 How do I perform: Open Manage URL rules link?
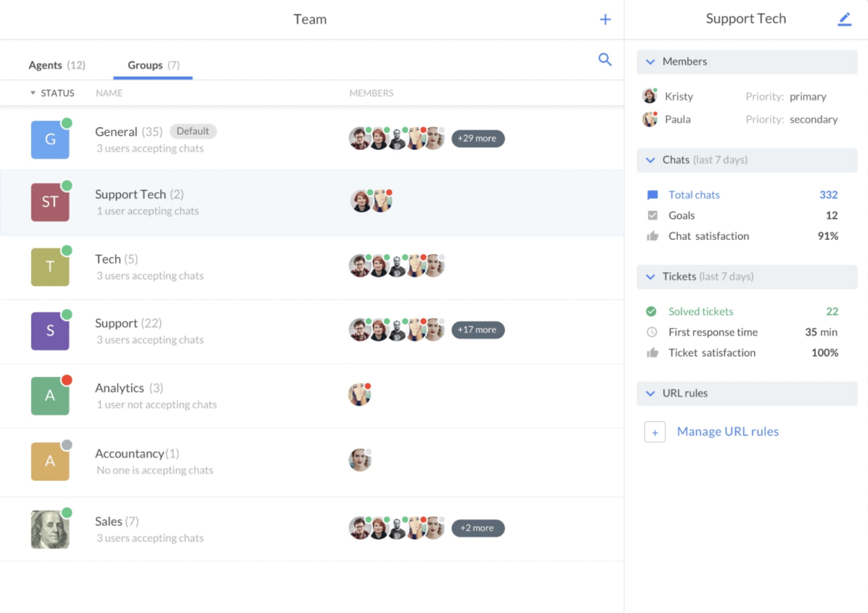pos(728,432)
